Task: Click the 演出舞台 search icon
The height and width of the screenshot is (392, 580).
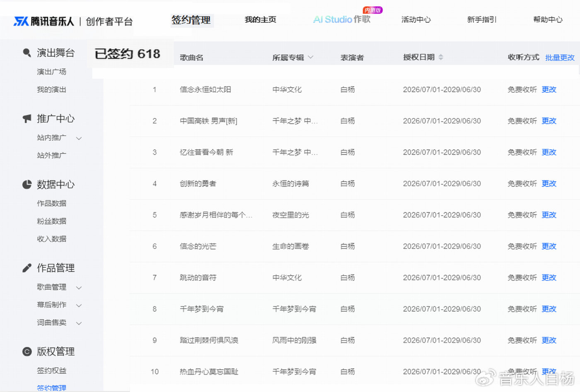Action: [27, 53]
